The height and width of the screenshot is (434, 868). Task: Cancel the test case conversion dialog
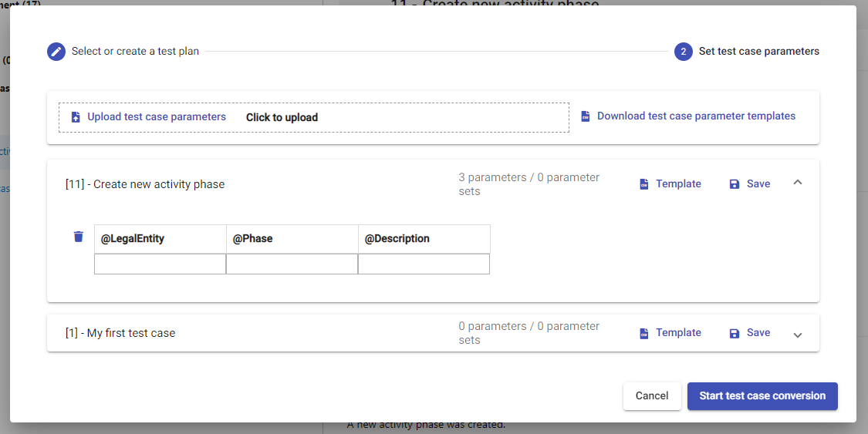point(652,395)
